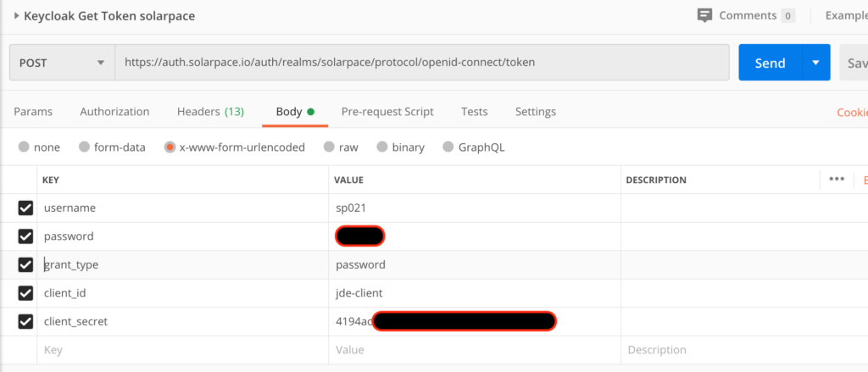Select the Body tab
This screenshot has width=868, height=372.
pyautogui.click(x=295, y=112)
